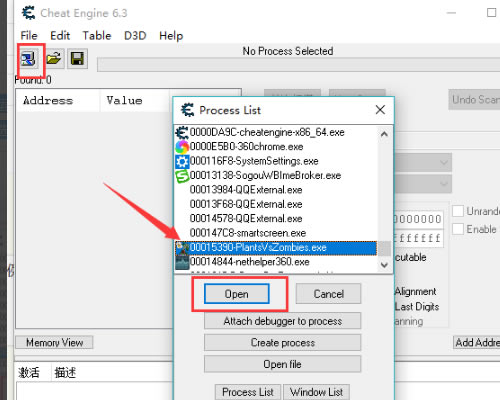This screenshot has width=500, height=400.
Task: Click the Memory View button
Action: (x=54, y=342)
